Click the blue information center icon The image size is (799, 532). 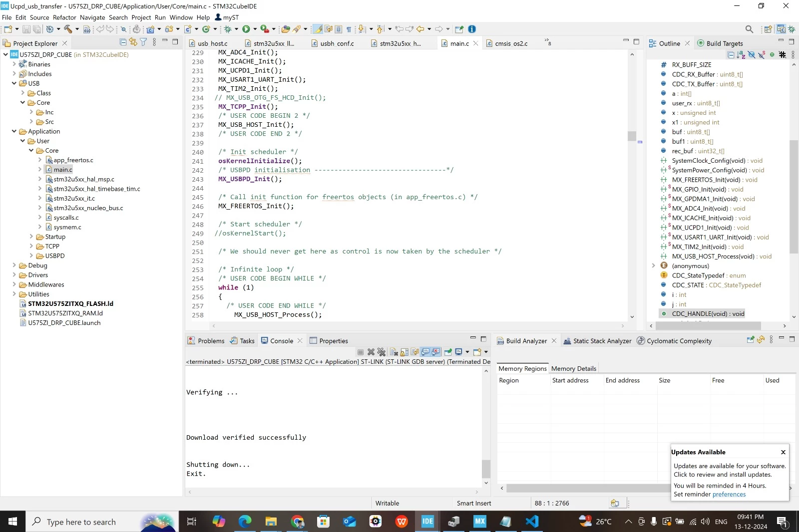[472, 29]
